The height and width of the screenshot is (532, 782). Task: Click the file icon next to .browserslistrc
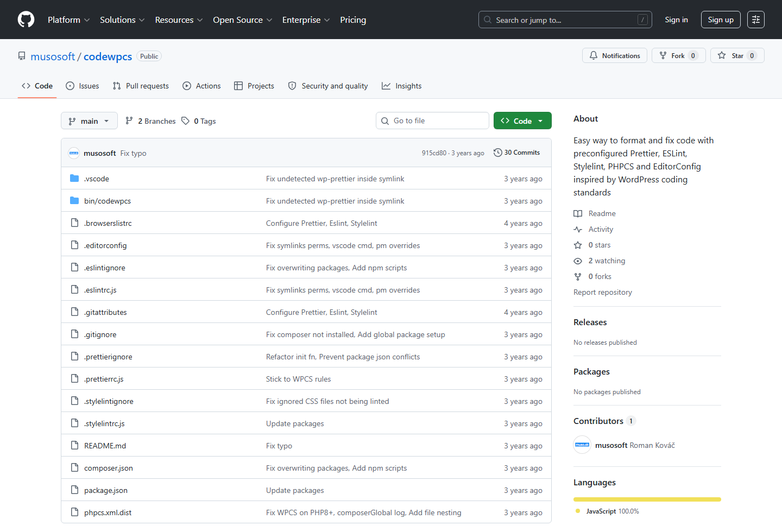74,223
